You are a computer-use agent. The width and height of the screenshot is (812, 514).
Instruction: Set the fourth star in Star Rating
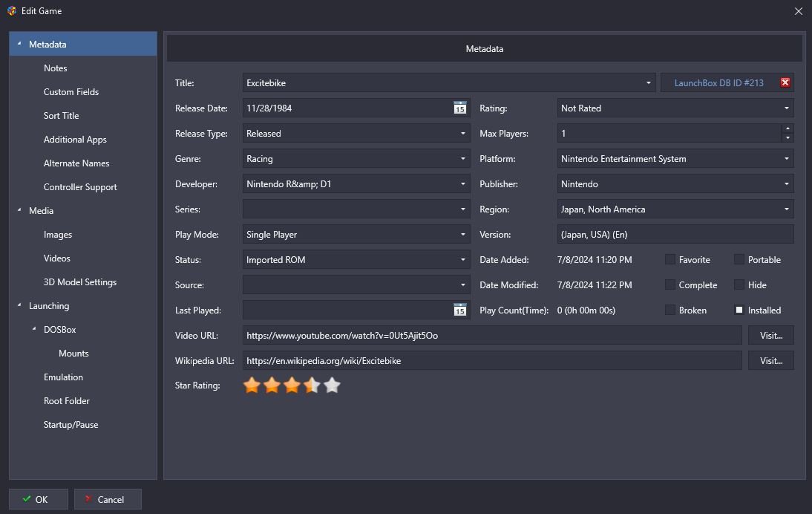312,385
